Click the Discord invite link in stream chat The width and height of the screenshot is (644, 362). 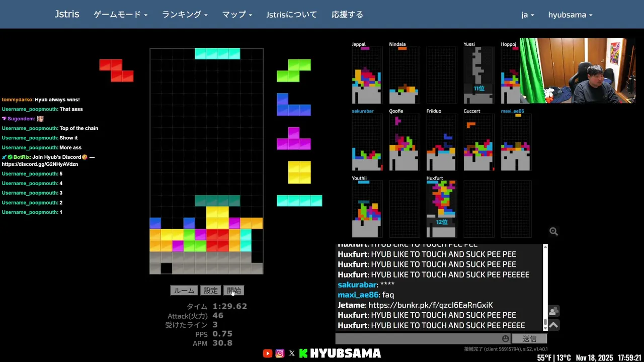tap(40, 164)
